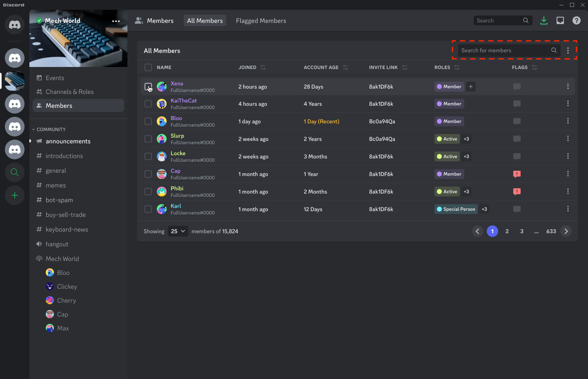Image resolution: width=588 pixels, height=379 pixels.
Task: Click Karl's username link
Action: click(176, 206)
